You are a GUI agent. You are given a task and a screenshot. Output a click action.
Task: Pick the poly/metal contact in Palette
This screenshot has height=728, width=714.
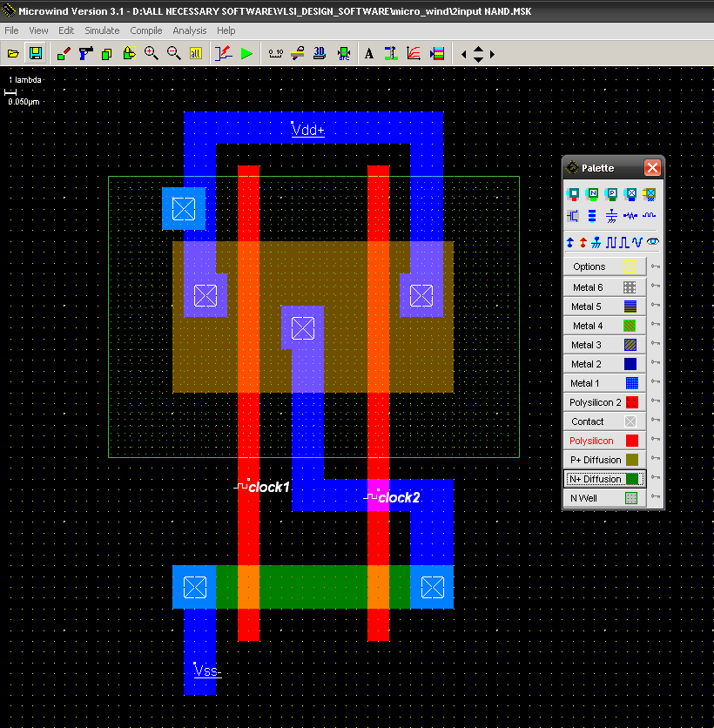click(x=573, y=194)
